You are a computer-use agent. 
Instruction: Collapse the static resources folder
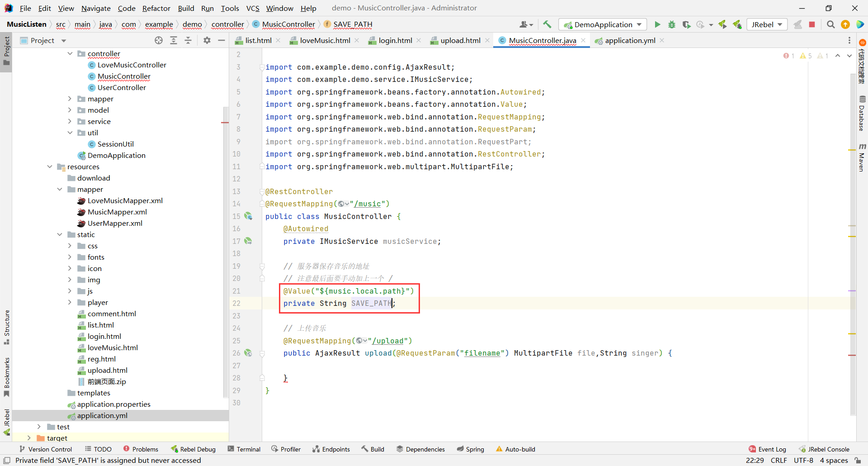pos(60,234)
